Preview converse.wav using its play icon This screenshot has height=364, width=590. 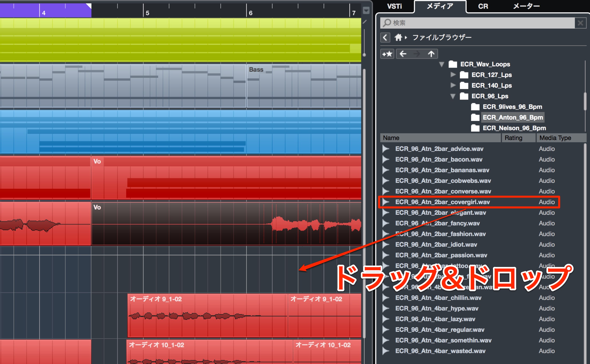386,191
